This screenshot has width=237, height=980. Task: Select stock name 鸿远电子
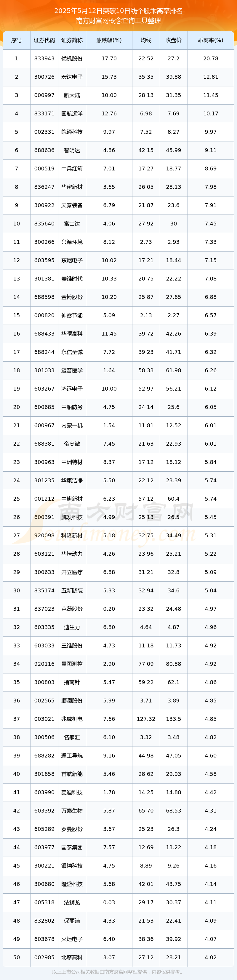[x=72, y=389]
